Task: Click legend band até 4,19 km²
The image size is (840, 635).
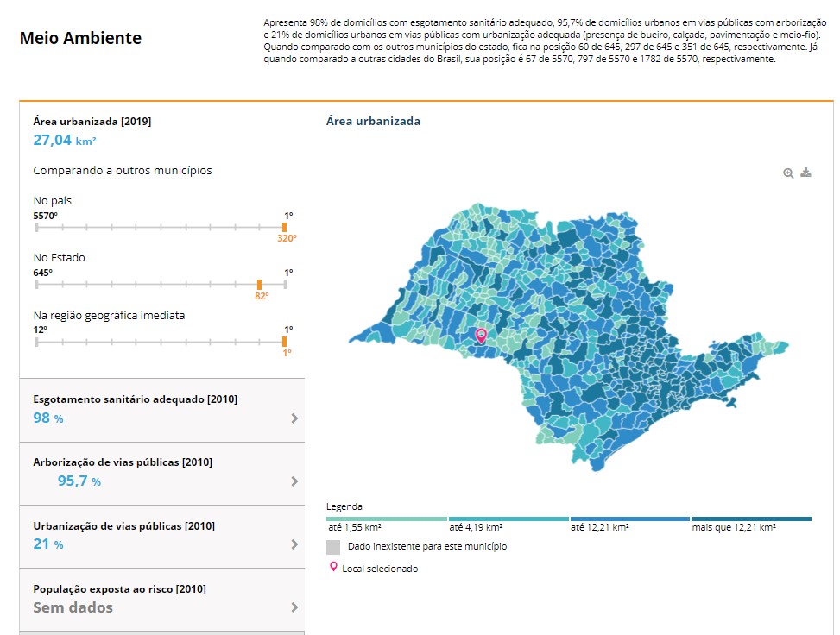Action: [x=508, y=519]
